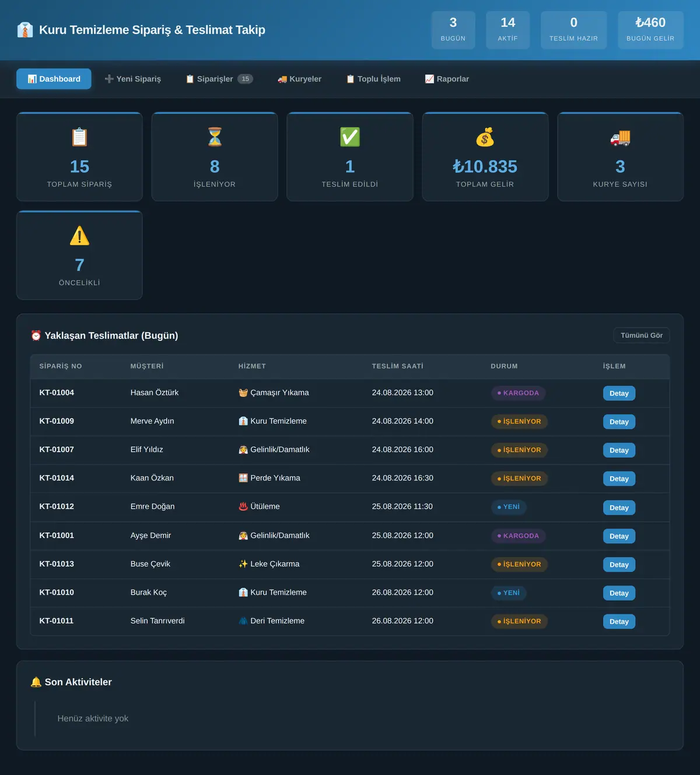Screen dimensions: 700x775
Task: Click the money bag icon above Toplam Gelir
Action: point(485,137)
